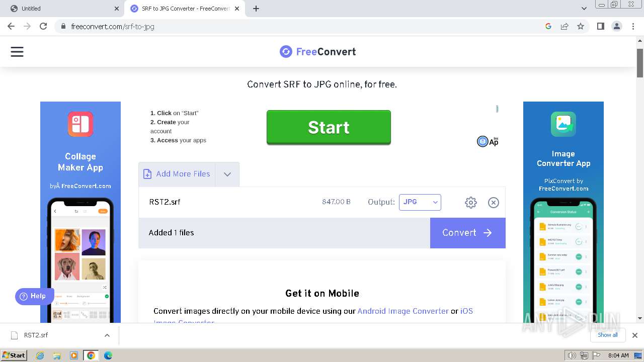Viewport: 644px width, 362px height.
Task: Expand the Add More Files source dropdown
Action: coord(227,174)
